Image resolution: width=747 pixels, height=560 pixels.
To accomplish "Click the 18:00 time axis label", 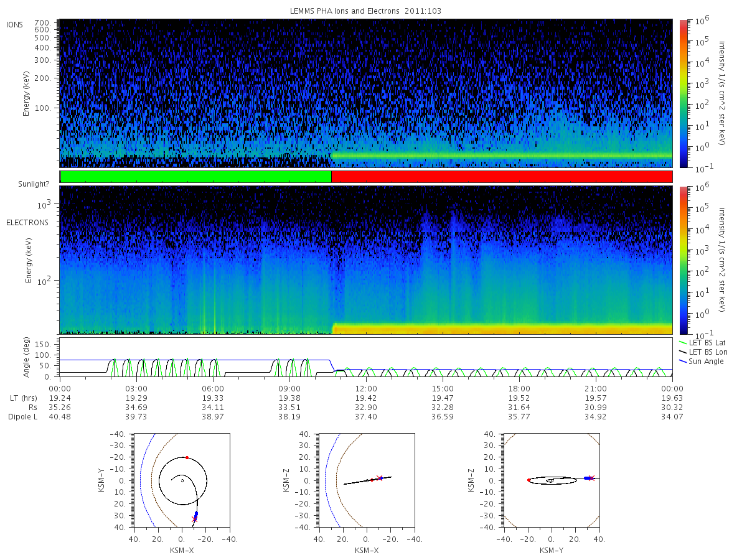I will point(519,386).
